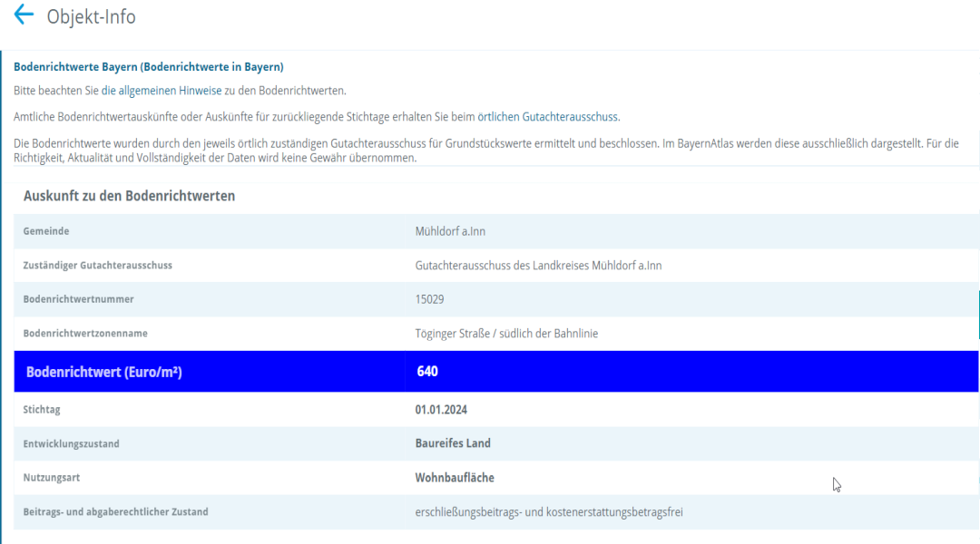Select the Bodenrichtwert value 640
The height and width of the screenshot is (544, 980).
(427, 372)
